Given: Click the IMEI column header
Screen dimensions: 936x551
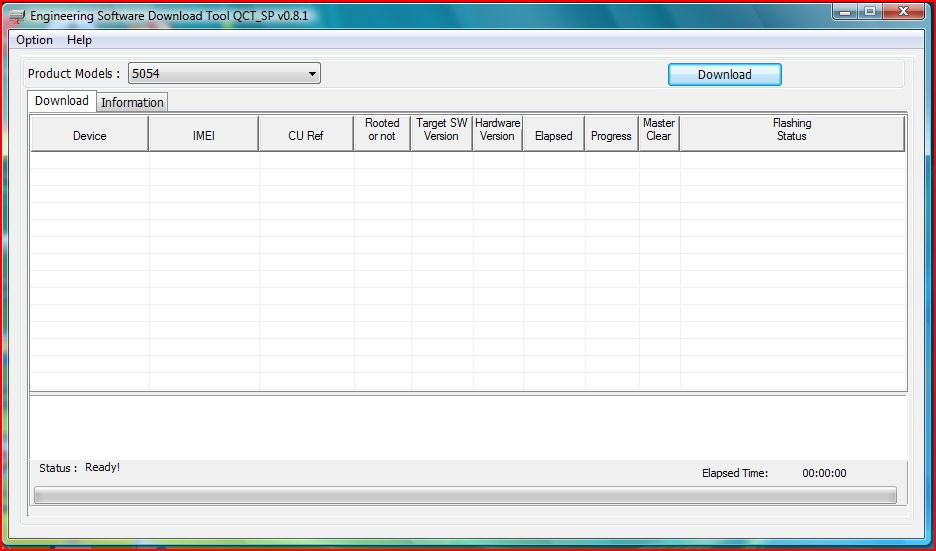Looking at the screenshot, I should click(x=204, y=134).
